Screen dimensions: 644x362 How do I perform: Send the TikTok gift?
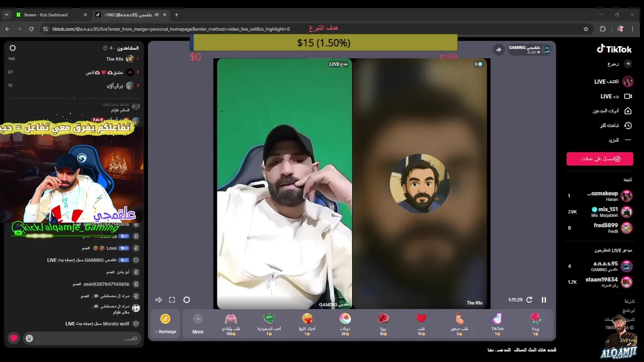497,323
